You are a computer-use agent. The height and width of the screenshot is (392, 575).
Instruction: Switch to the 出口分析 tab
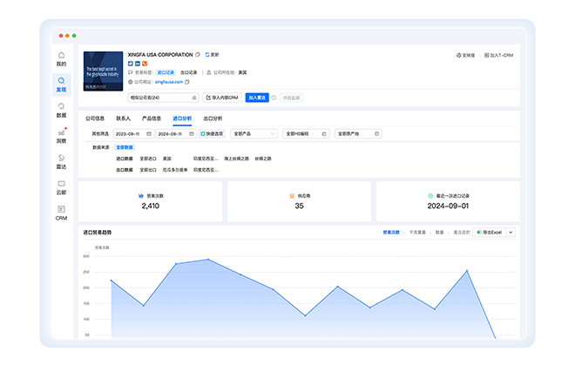coord(213,118)
